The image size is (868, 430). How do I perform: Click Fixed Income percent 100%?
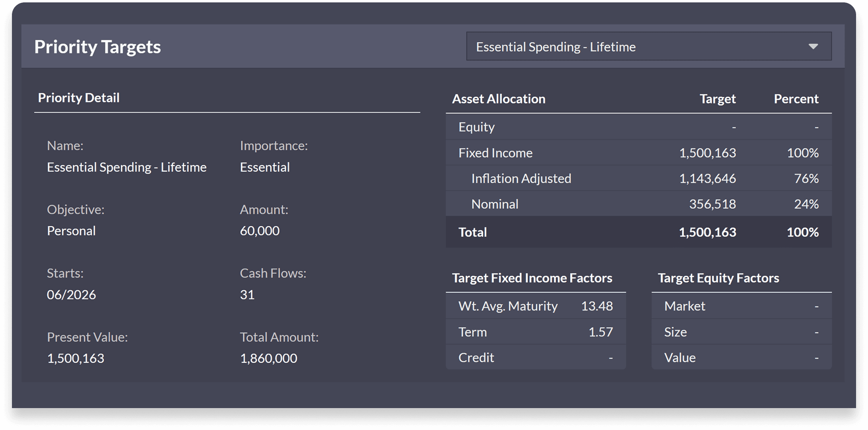click(803, 153)
